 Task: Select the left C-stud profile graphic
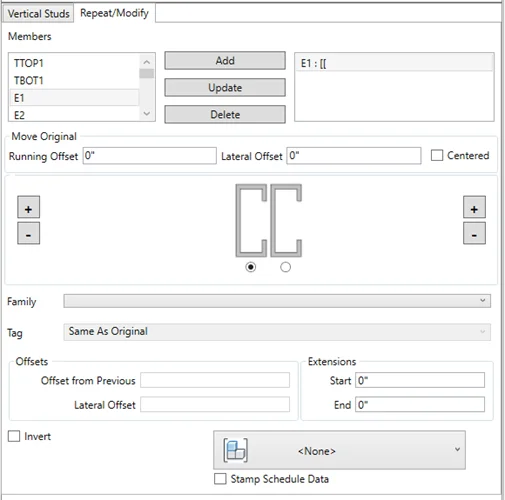click(x=251, y=220)
